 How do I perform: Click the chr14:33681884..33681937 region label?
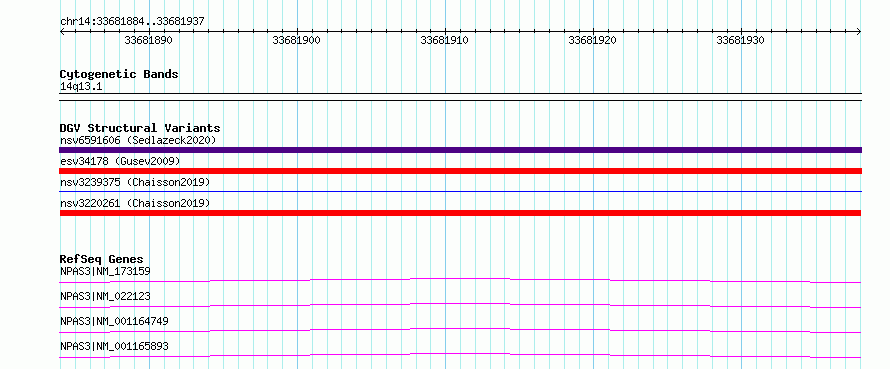click(x=132, y=22)
